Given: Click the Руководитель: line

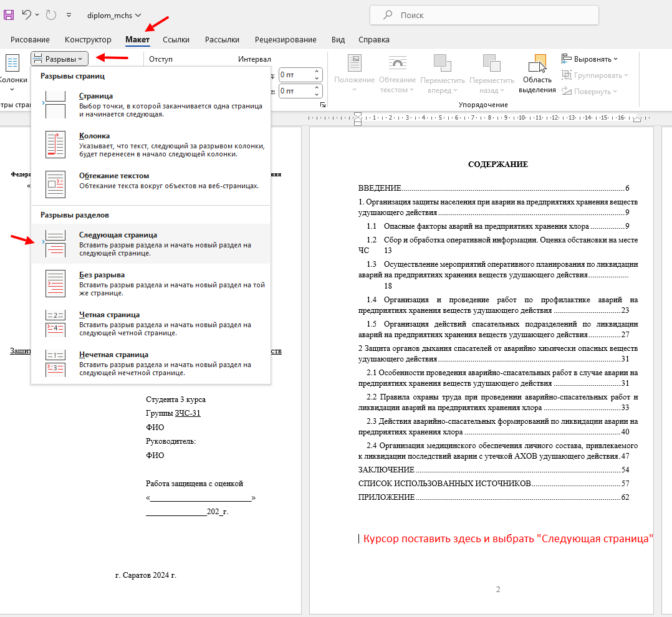Looking at the screenshot, I should 171,441.
